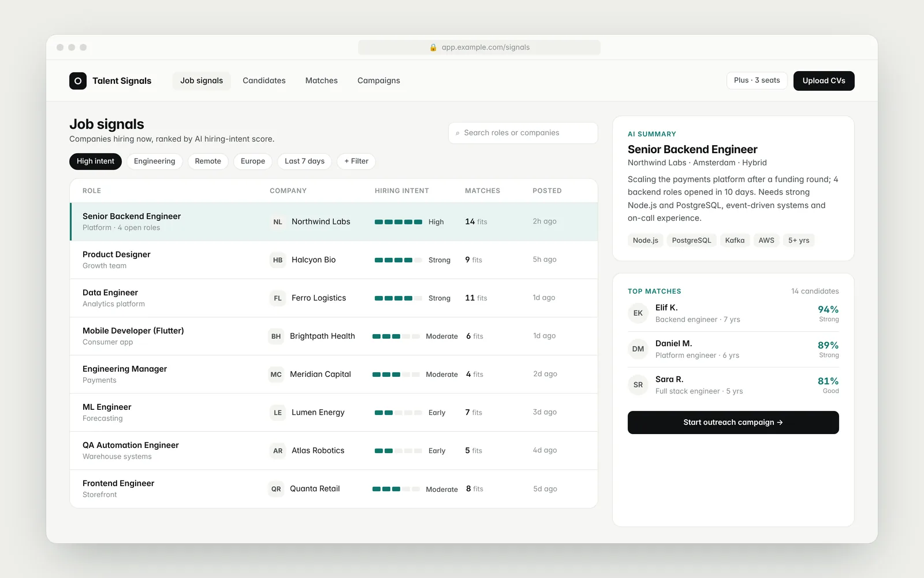Click the HB company avatar
924x578 pixels.
pos(278,260)
